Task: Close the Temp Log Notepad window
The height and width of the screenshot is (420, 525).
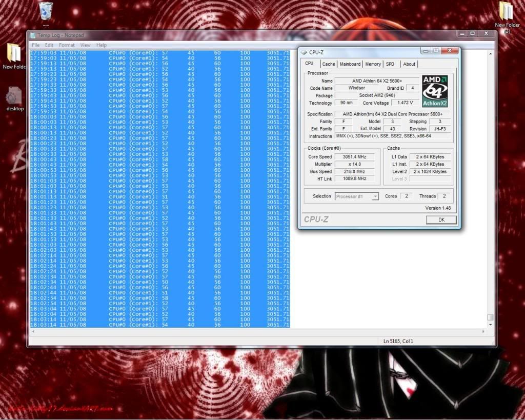Action: coord(486,33)
